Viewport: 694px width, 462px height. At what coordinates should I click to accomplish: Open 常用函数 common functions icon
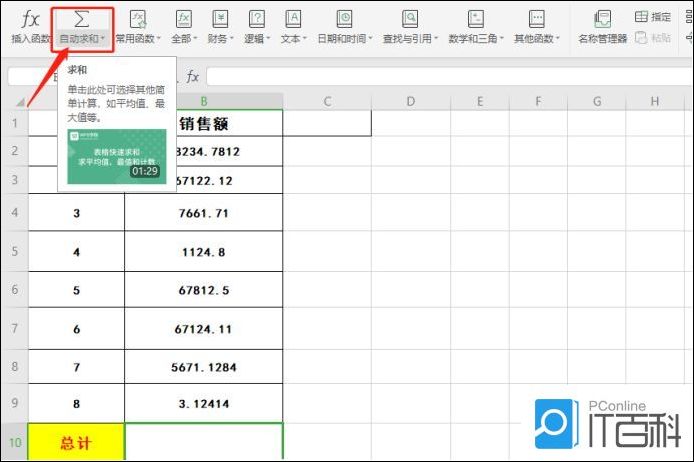tap(138, 20)
